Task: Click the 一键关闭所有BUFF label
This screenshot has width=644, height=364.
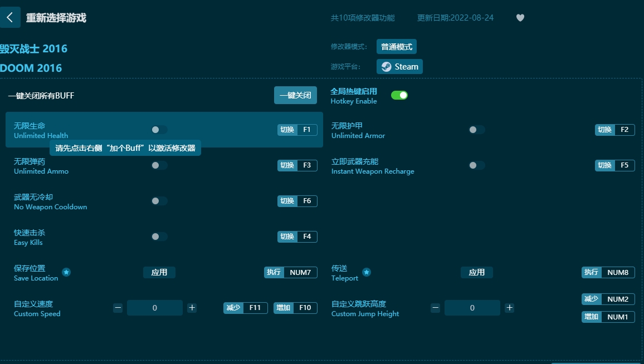Action: click(41, 96)
